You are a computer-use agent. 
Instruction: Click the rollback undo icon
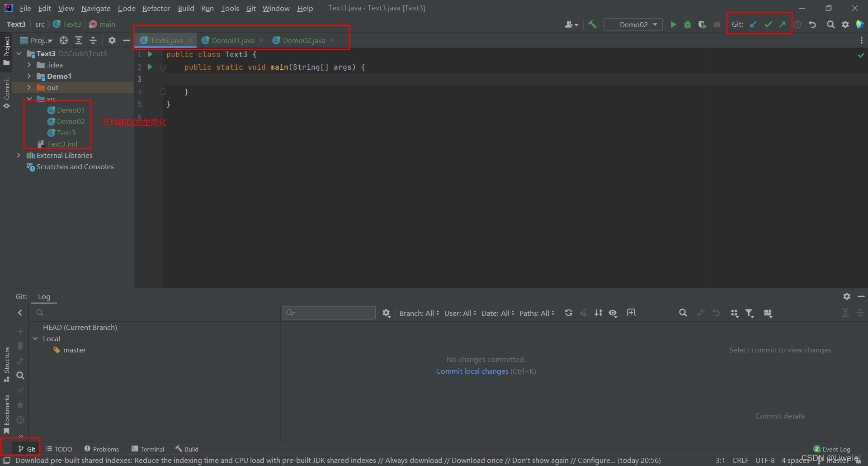tap(812, 24)
